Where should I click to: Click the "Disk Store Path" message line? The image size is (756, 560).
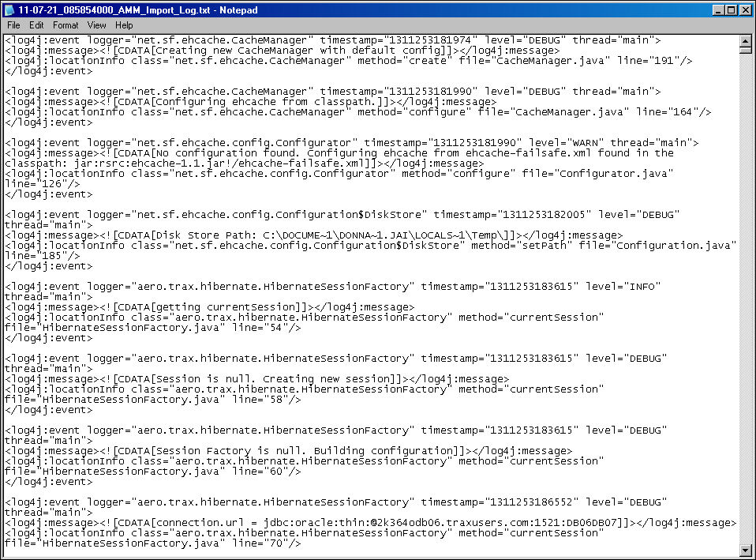[x=313, y=235]
